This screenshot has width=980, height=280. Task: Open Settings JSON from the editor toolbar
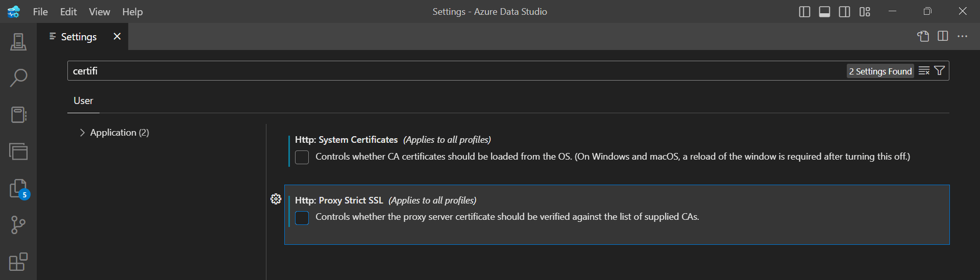pyautogui.click(x=923, y=36)
